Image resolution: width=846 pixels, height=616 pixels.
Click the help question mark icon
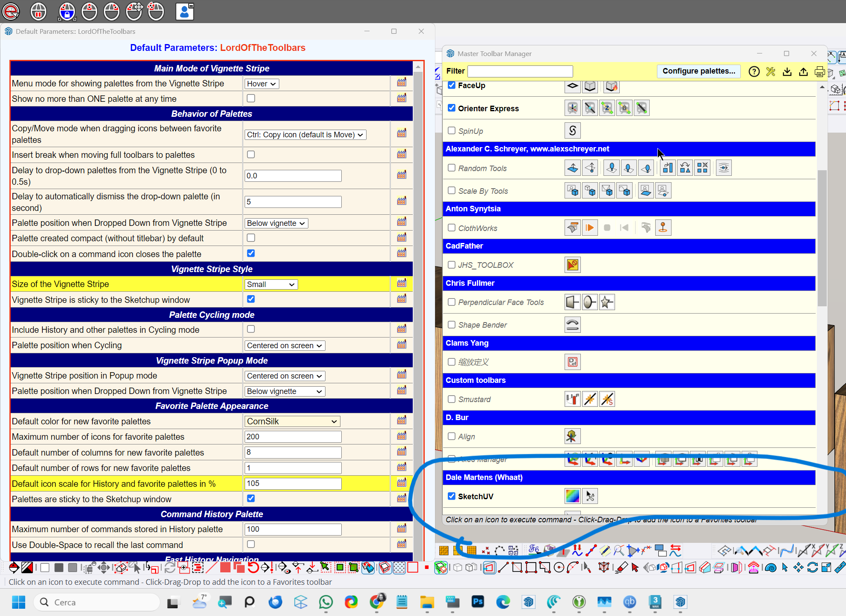pos(754,71)
